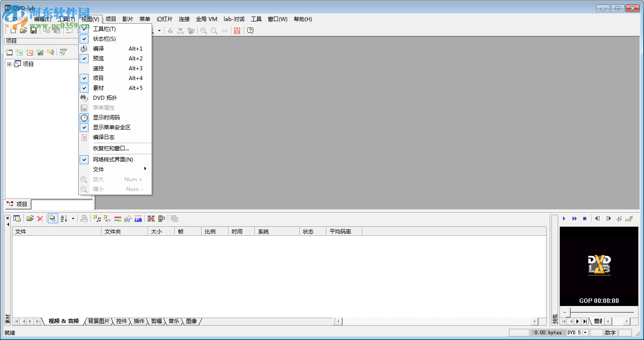Uncheck the 状态栏(S) status bar option
The width and height of the screenshot is (644, 340).
[115, 39]
